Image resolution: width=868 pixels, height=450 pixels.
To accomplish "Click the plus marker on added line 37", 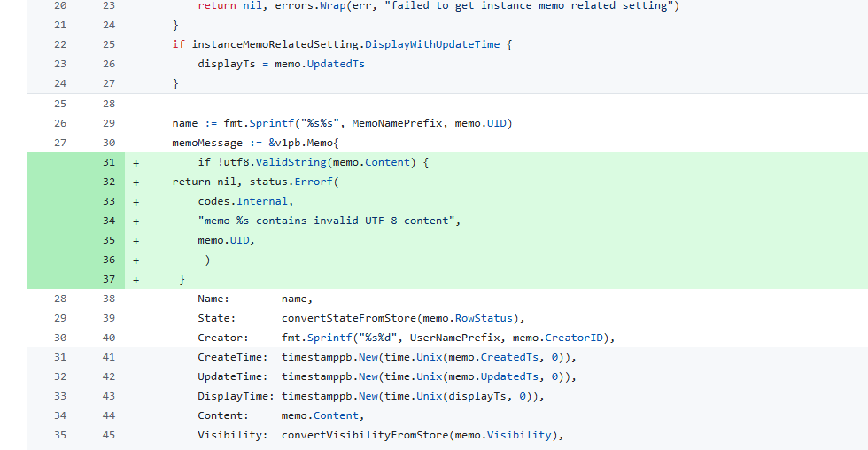I will point(136,279).
